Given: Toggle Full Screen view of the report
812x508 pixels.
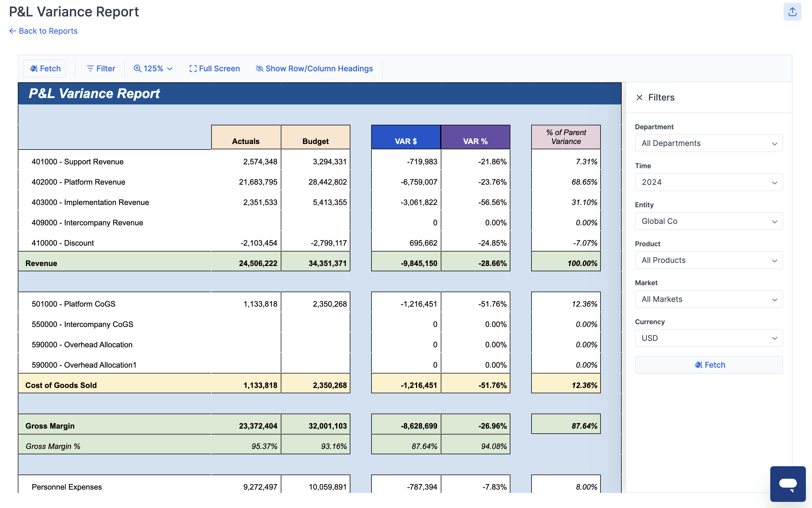Looking at the screenshot, I should (214, 68).
